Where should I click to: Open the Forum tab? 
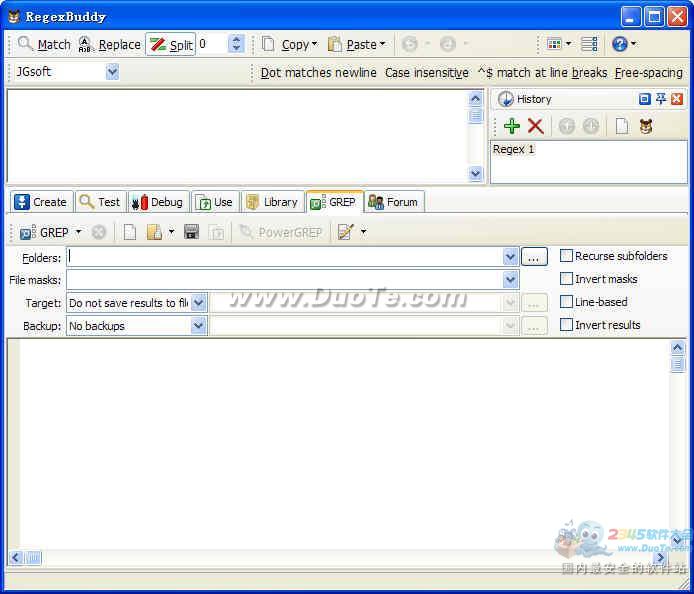[394, 202]
